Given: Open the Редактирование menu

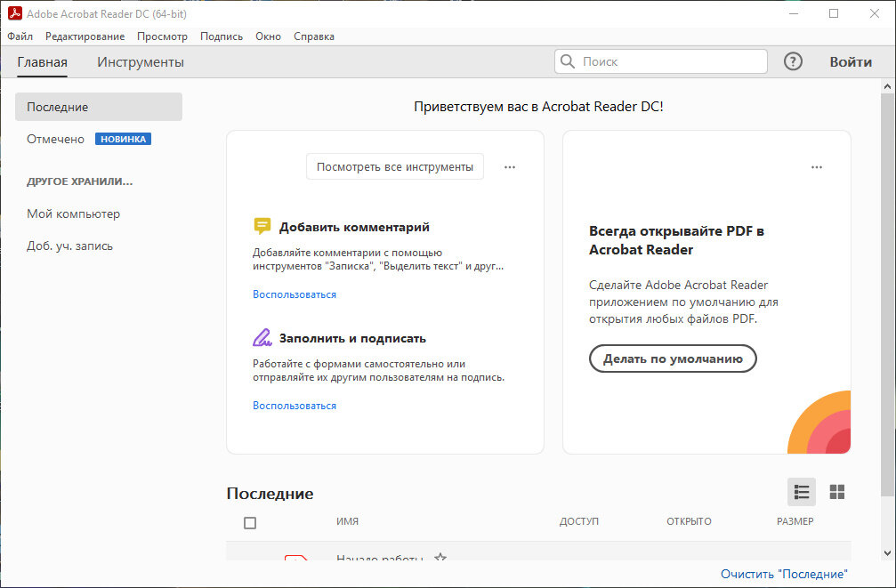Looking at the screenshot, I should pyautogui.click(x=85, y=36).
